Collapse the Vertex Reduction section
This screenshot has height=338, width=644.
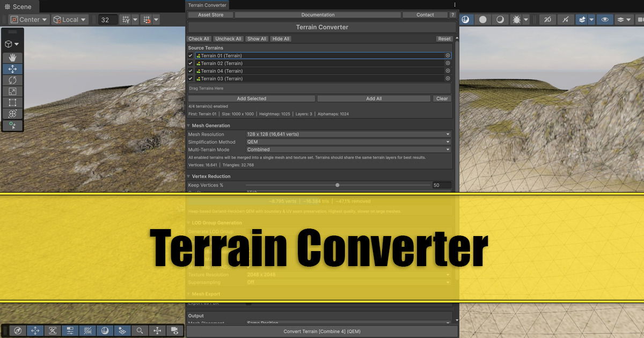pos(189,176)
